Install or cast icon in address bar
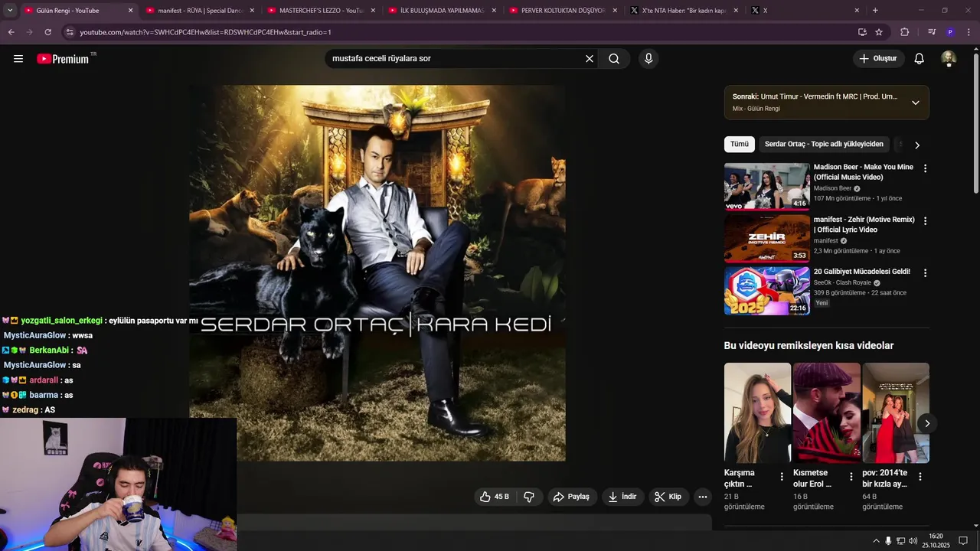This screenshot has width=980, height=551. (x=862, y=32)
